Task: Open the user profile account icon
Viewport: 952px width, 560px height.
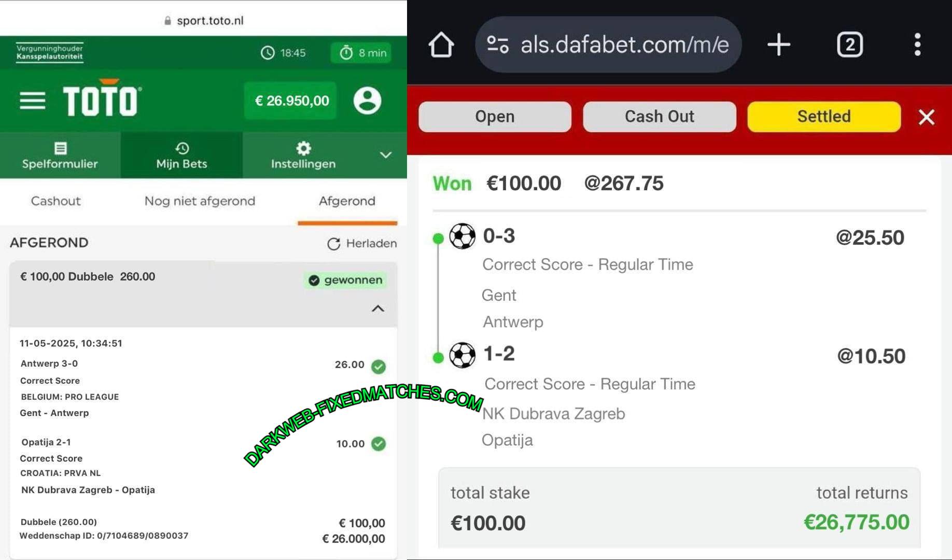Action: tap(367, 101)
